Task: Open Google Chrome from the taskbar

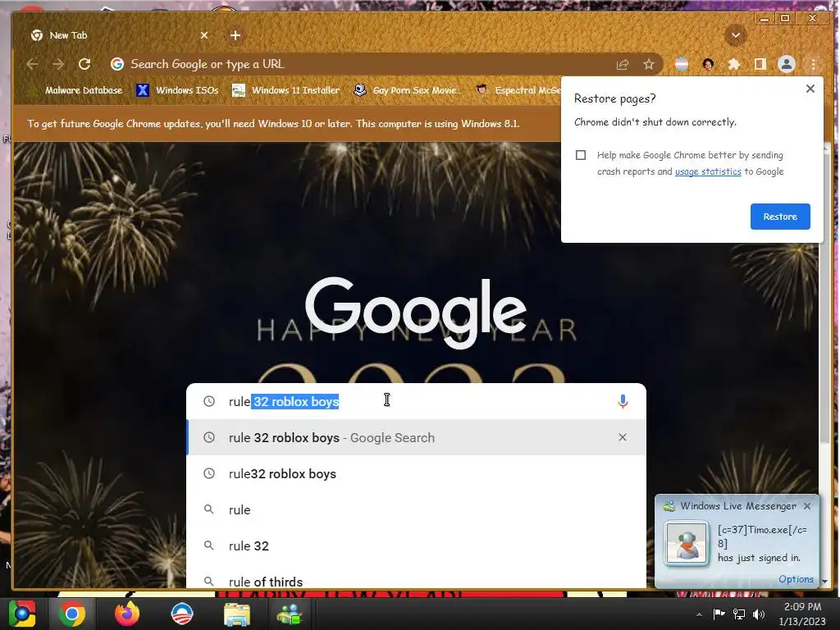Action: click(72, 614)
